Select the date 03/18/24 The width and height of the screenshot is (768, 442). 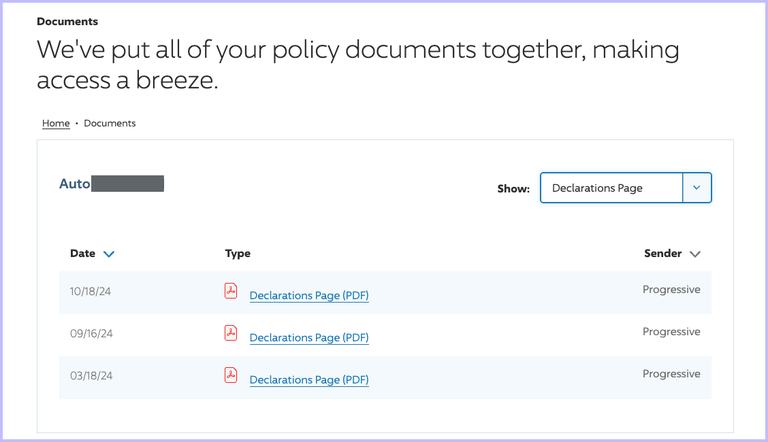pos(91,375)
